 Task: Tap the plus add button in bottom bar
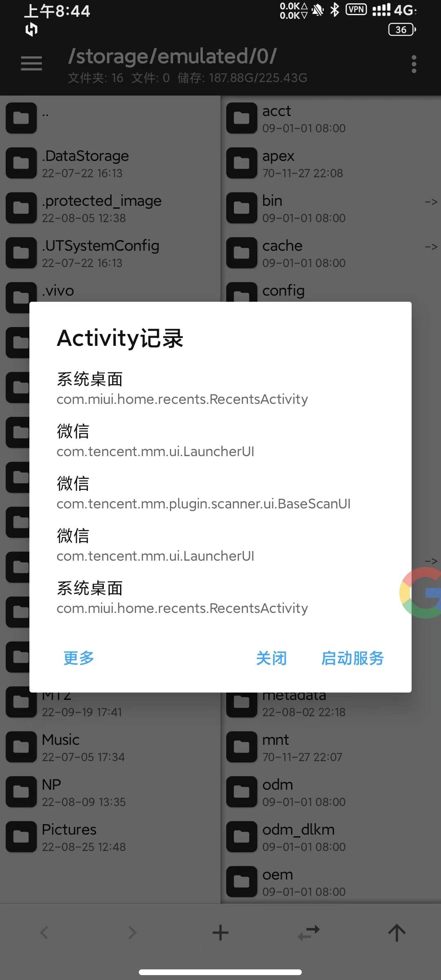(x=220, y=933)
